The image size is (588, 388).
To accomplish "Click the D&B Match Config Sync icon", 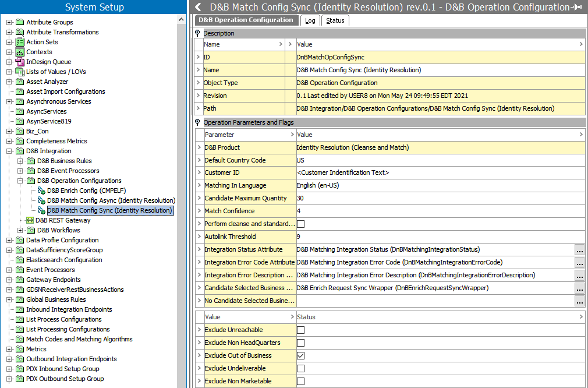I will 41,210.
